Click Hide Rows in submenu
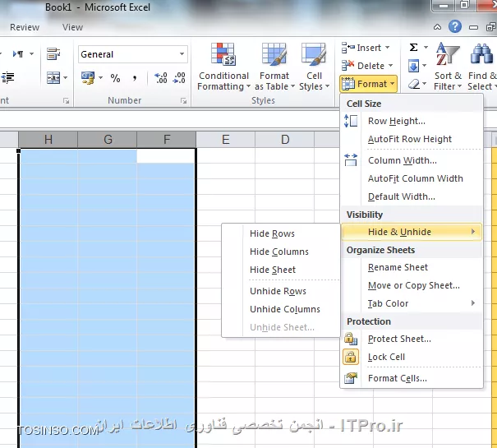Image resolution: width=497 pixels, height=448 pixels. [x=281, y=233]
